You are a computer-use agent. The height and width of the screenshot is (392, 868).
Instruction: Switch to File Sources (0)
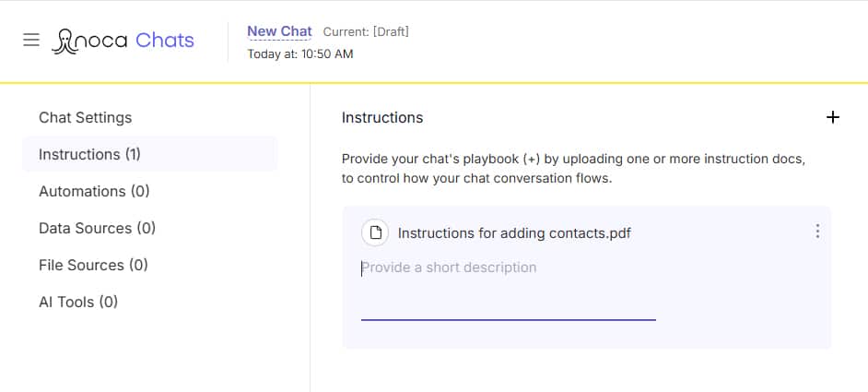93,265
